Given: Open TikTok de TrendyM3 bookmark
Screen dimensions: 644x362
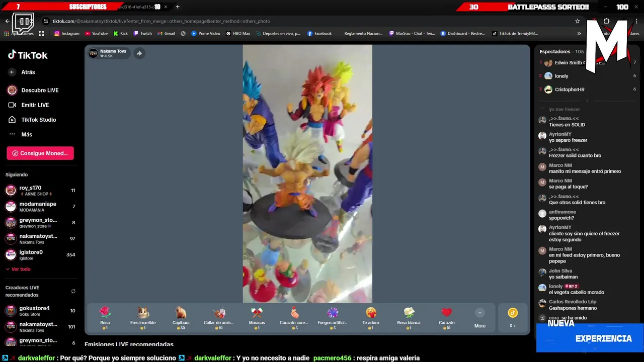Looking at the screenshot, I should tap(515, 34).
